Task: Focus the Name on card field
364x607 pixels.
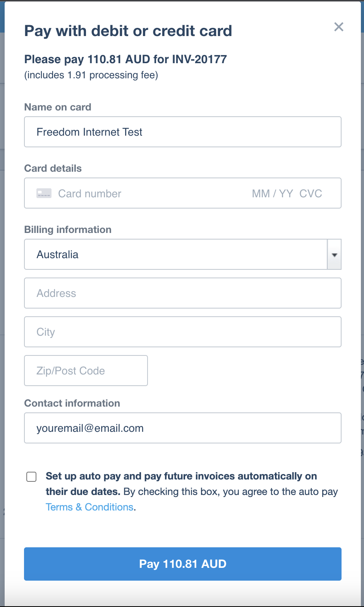Action: [x=183, y=132]
